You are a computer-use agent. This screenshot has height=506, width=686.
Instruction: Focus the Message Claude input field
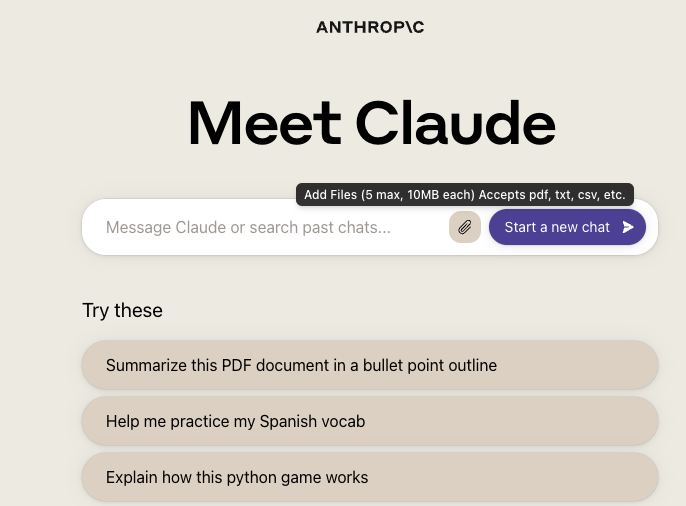click(x=271, y=227)
